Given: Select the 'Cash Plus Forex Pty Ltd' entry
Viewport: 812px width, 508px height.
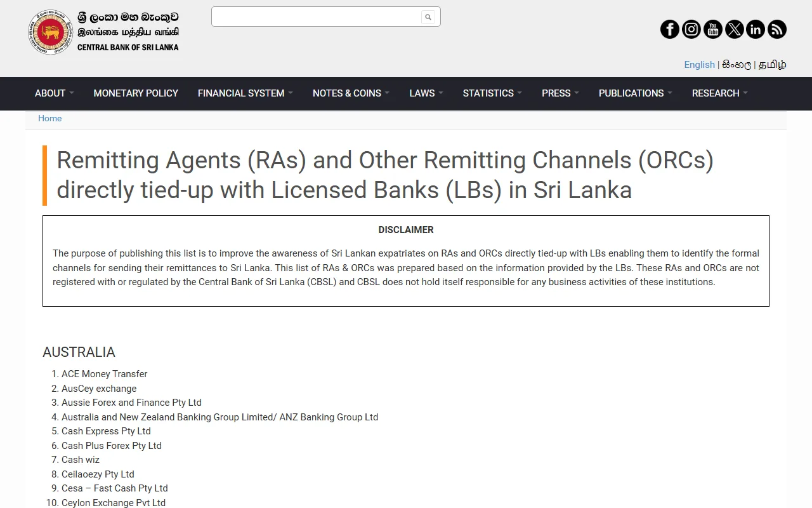Looking at the screenshot, I should coord(112,446).
